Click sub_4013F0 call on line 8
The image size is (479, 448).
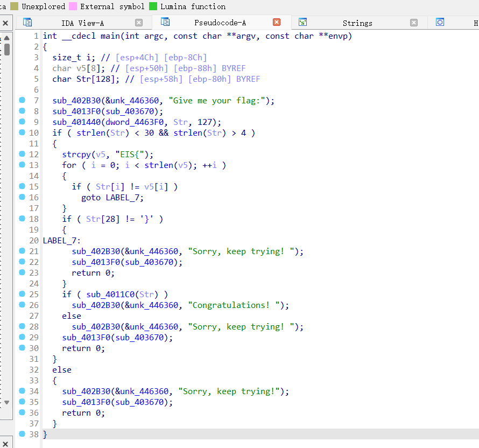76,111
